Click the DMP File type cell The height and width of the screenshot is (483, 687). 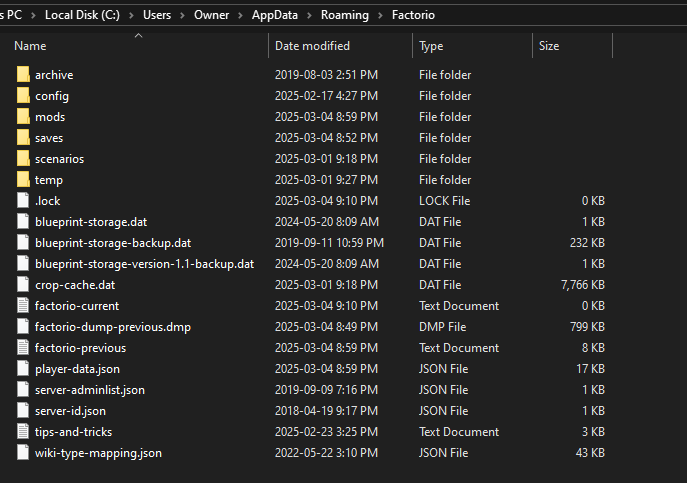(x=442, y=327)
